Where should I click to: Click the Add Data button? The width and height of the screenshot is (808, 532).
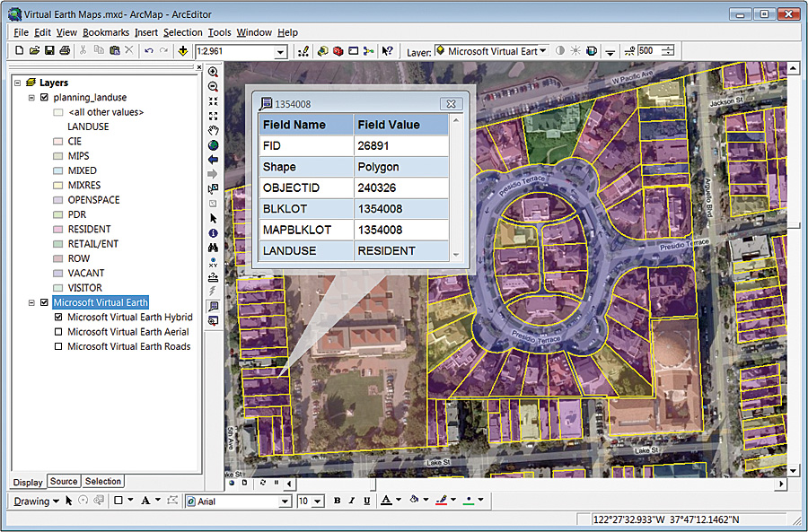[183, 51]
